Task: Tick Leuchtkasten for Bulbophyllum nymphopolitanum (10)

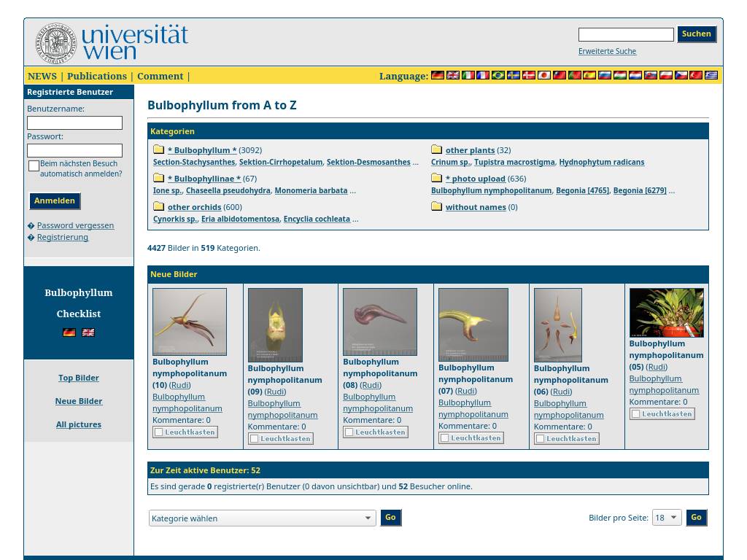Action: [158, 432]
